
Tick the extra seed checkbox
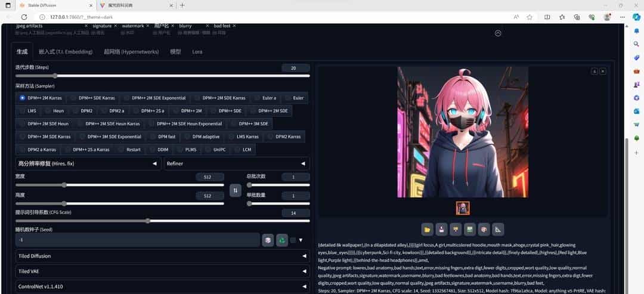click(x=293, y=240)
